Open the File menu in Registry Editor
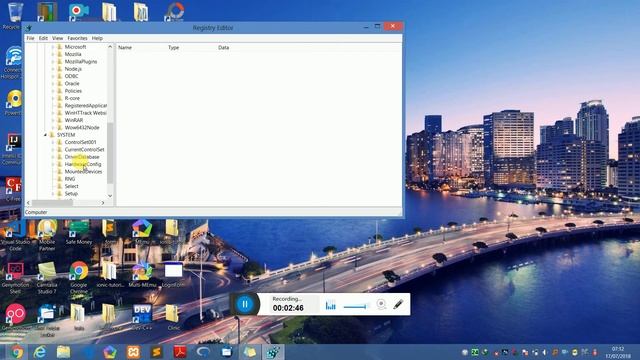Image resolution: width=640 pixels, height=360 pixels. [30, 38]
